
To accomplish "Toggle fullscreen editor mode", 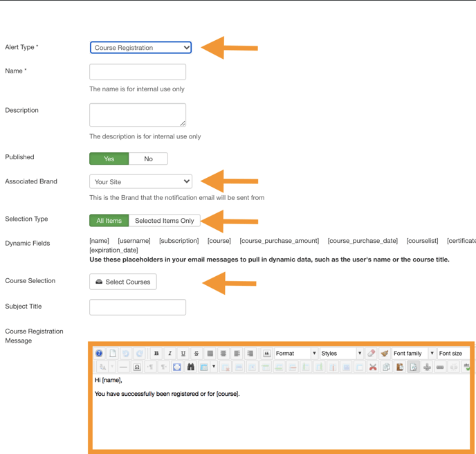I will point(177,367).
